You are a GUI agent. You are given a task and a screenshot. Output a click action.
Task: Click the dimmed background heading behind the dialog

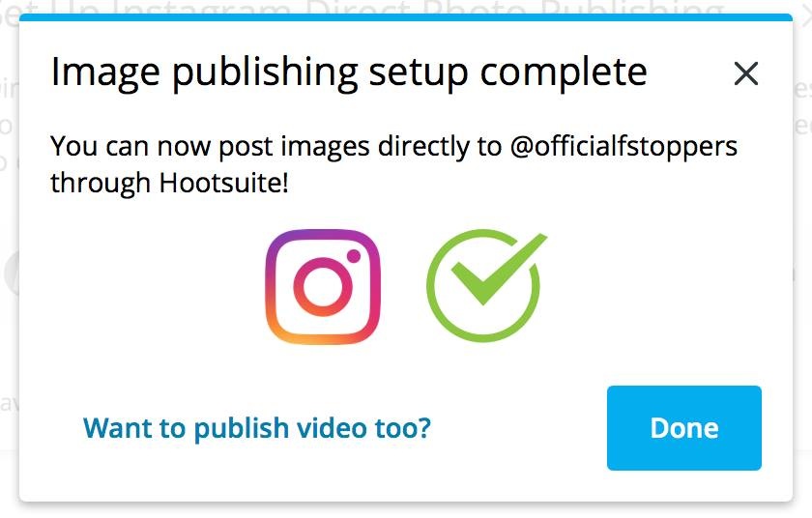click(x=362, y=7)
